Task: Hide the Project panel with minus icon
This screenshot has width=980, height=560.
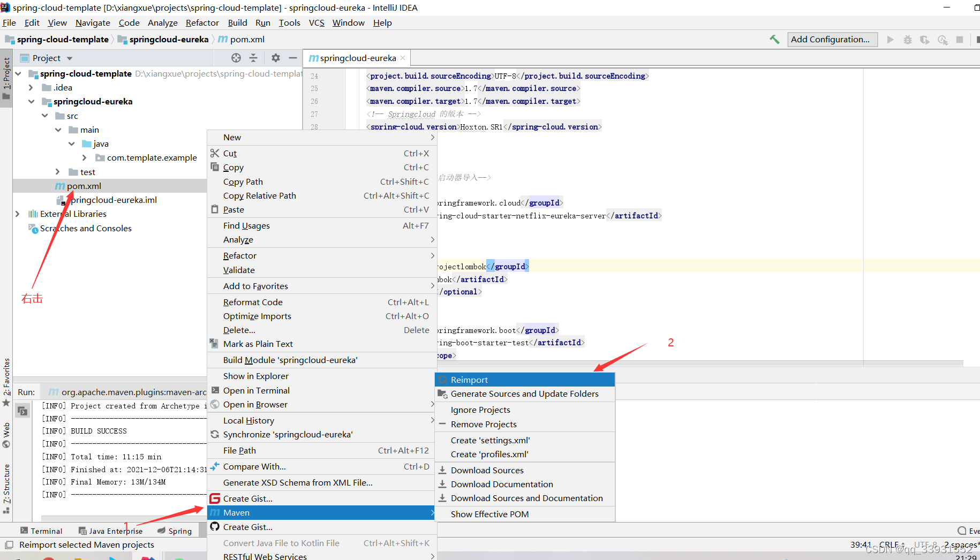Action: coord(293,58)
